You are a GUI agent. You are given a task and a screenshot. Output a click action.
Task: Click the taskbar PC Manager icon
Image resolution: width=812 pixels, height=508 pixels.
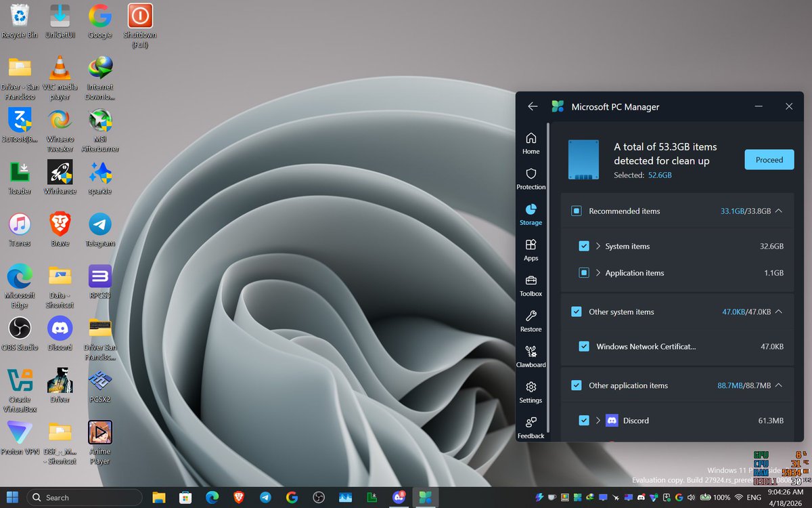[425, 497]
